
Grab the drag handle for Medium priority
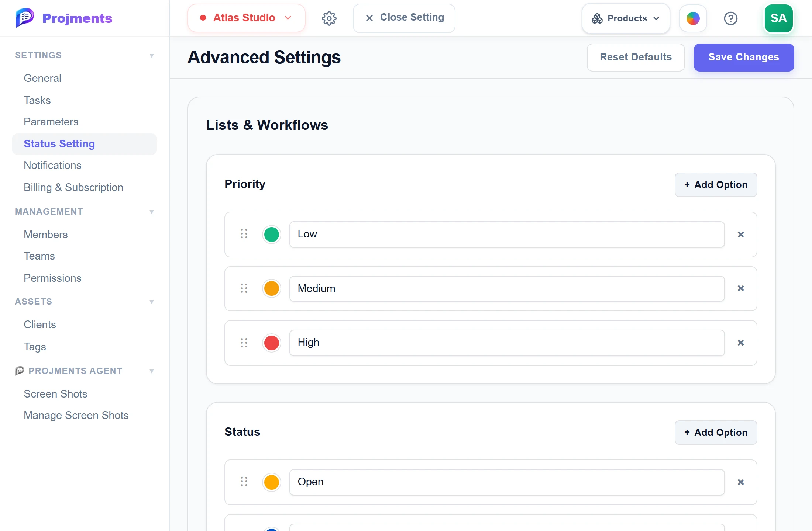click(x=244, y=288)
